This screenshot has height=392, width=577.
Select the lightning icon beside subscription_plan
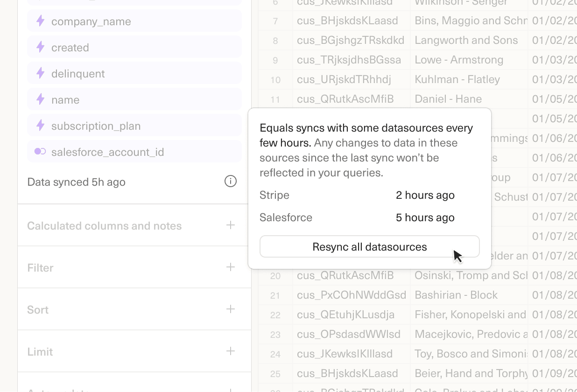point(41,126)
